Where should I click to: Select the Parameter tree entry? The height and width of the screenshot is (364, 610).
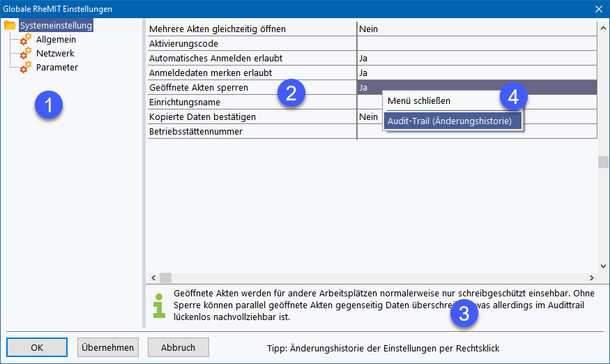coord(56,68)
